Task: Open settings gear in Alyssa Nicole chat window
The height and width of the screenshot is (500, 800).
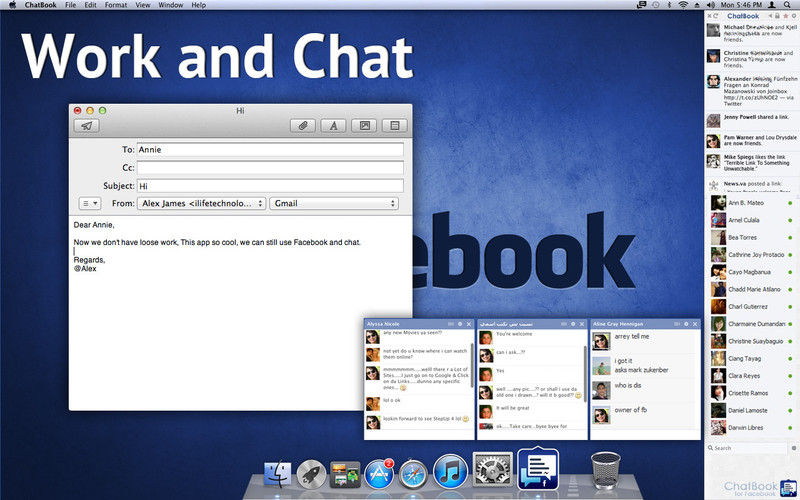Action: tap(460, 324)
